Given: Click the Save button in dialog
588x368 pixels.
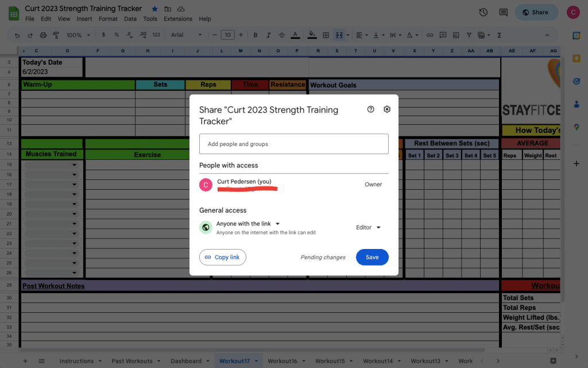Looking at the screenshot, I should click(372, 257).
